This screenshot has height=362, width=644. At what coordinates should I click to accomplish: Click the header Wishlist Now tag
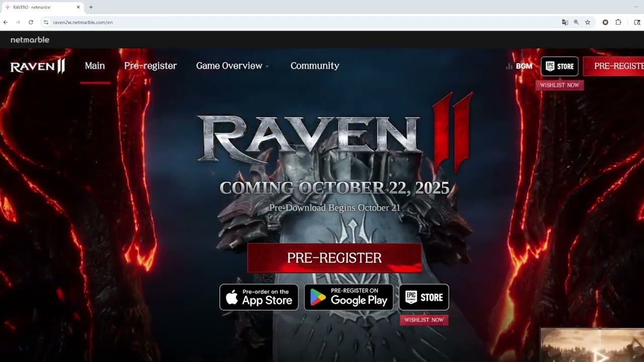click(x=559, y=85)
